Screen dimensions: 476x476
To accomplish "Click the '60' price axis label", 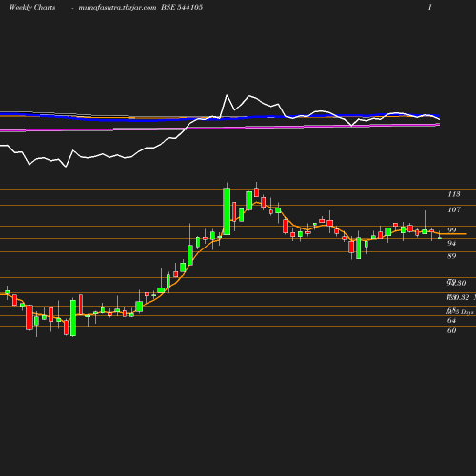I will click(451, 330).
